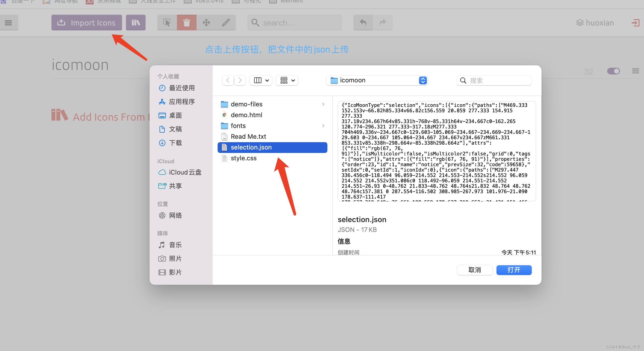Open the column view mode dropdown
Image resolution: width=644 pixels, height=351 pixels.
click(261, 80)
